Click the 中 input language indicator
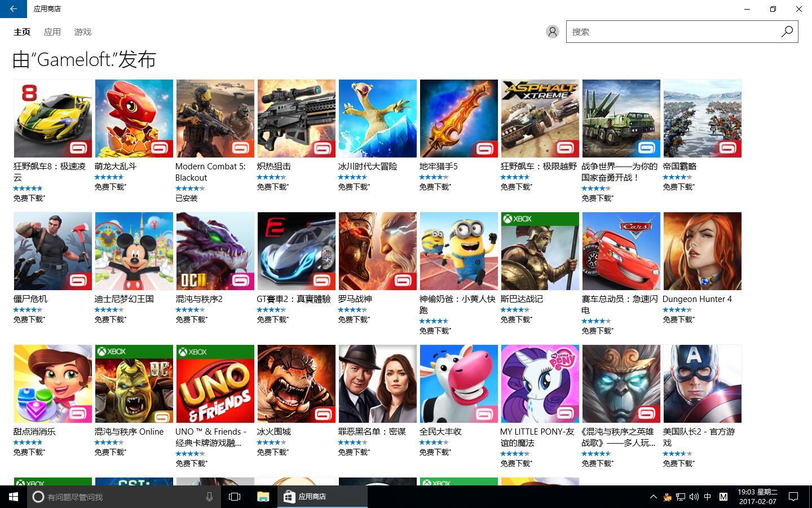 coord(707,497)
